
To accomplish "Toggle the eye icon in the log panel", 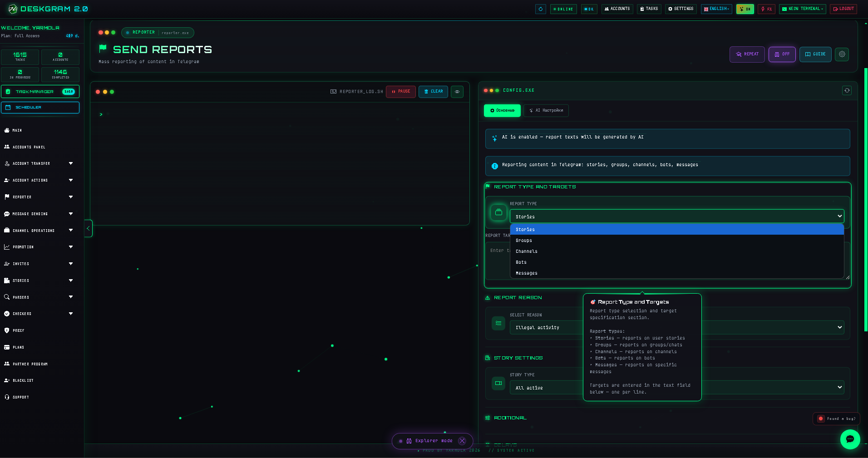I will click(457, 92).
